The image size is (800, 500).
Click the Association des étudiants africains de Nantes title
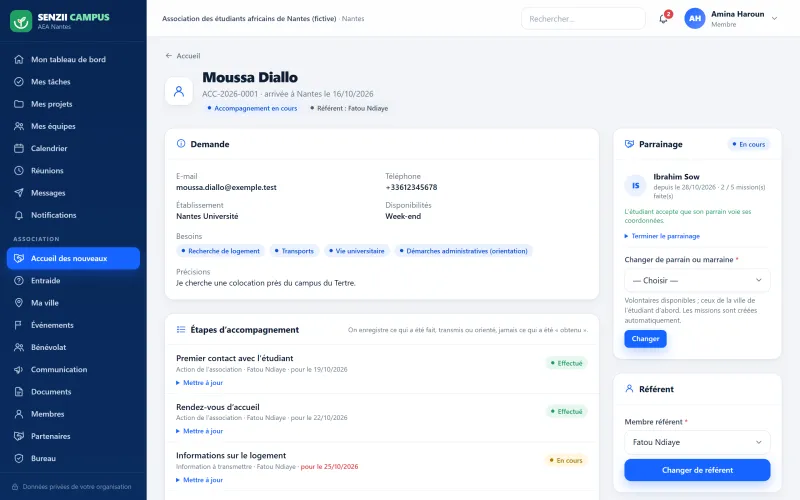[x=249, y=18]
